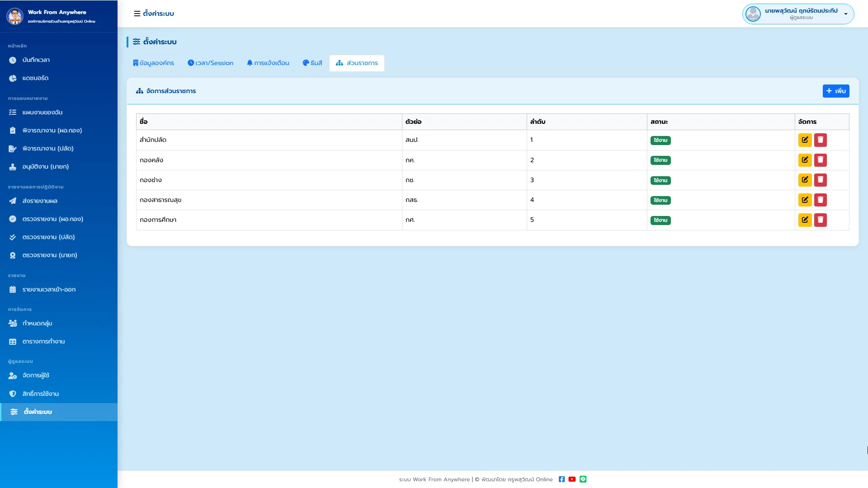Switch to the ข้อมูลองค์กร tab
Image resolution: width=868 pixels, height=488 pixels.
click(153, 63)
